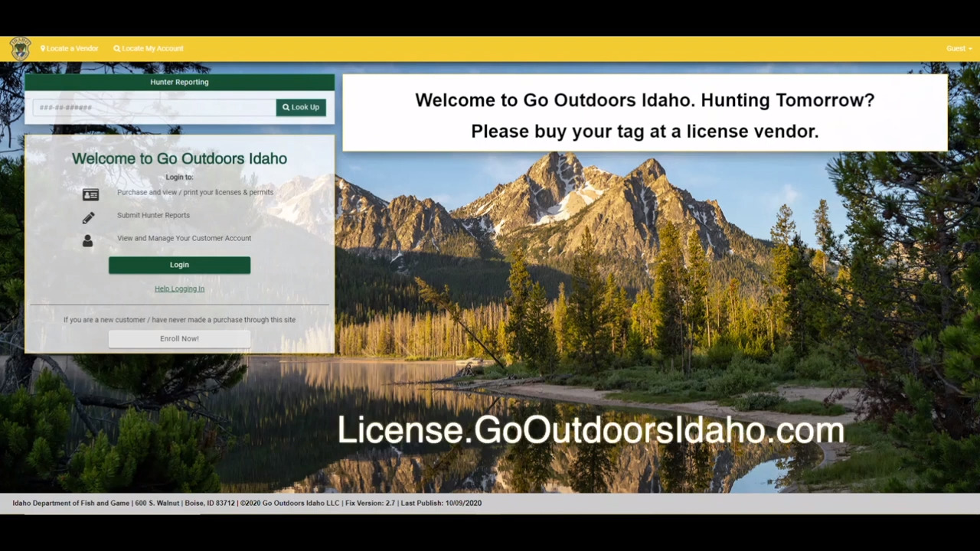Click 'Purchase and view / print your licenses' text
The image size is (980, 551).
coord(195,192)
